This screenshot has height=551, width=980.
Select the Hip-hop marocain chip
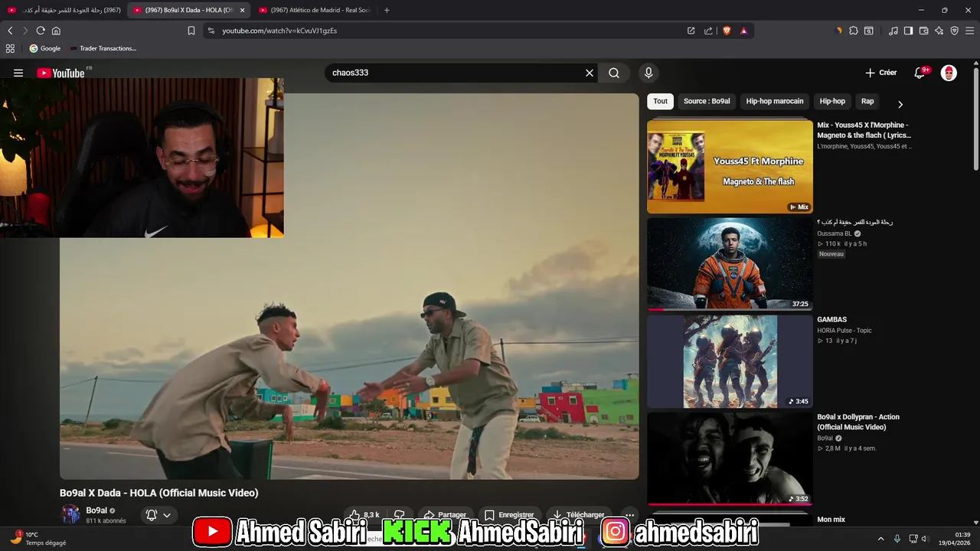click(775, 101)
